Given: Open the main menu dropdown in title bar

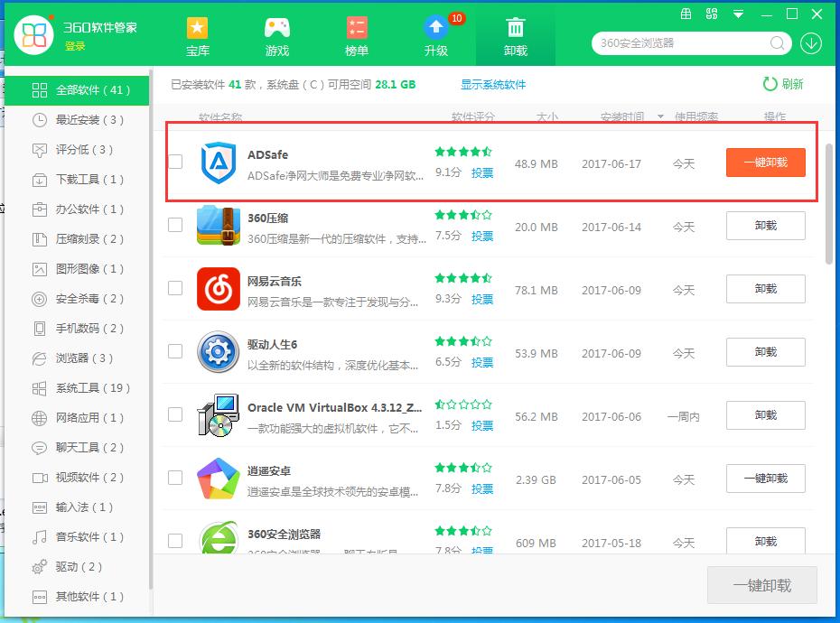Looking at the screenshot, I should 740,14.
